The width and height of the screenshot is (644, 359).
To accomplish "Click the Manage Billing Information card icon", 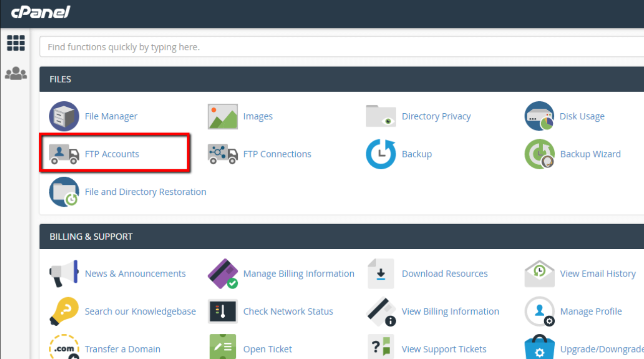I will (x=223, y=274).
